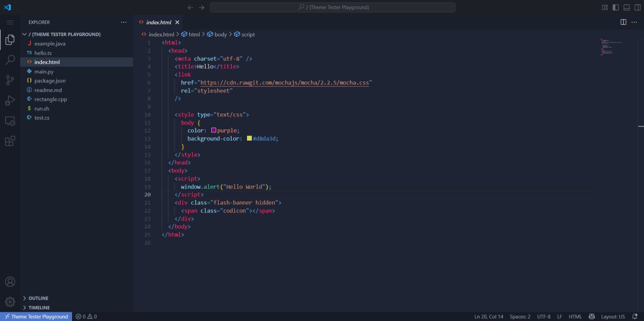This screenshot has width=644, height=321.
Task: Open hello.ts in the explorer
Action: point(77,53)
